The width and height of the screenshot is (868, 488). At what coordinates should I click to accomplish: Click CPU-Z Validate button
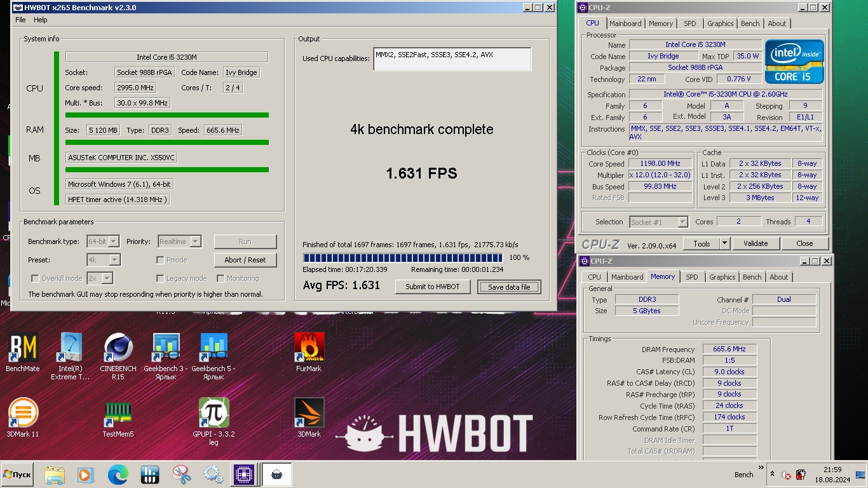[756, 243]
